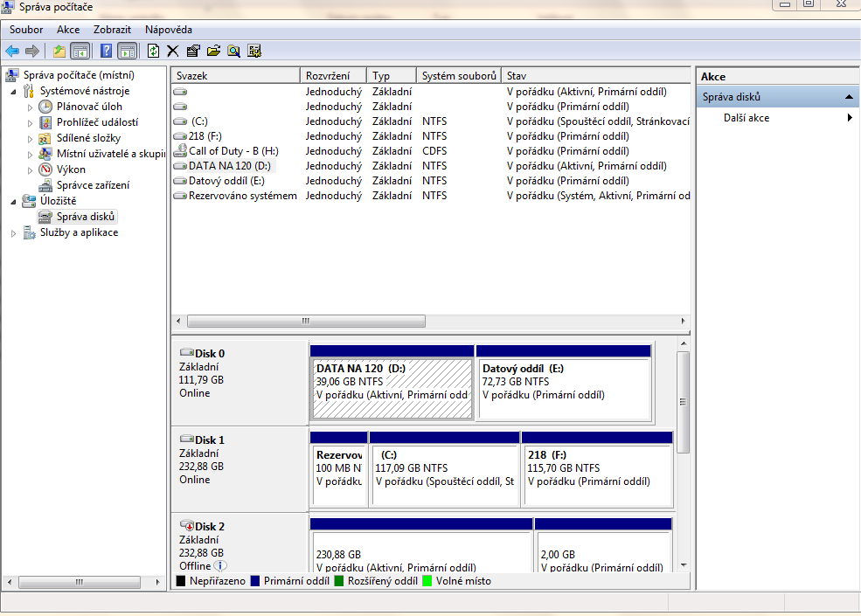The height and width of the screenshot is (616, 861).
Task: Click the magnifying glass toolbar icon
Action: pyautogui.click(x=233, y=51)
